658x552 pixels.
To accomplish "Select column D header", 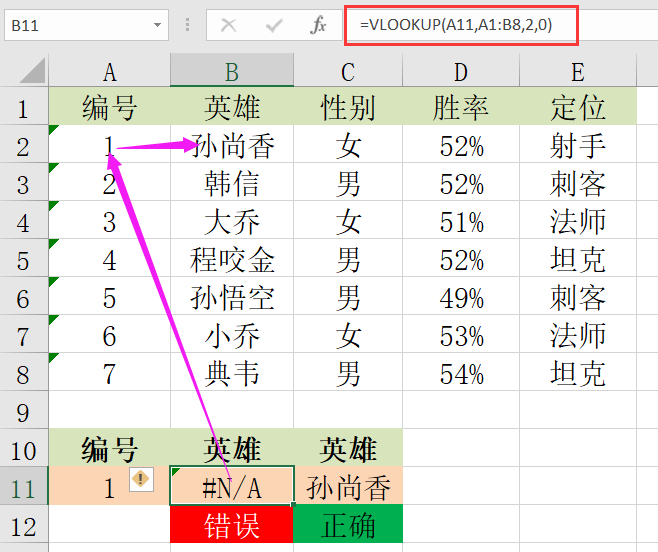I will pos(461,71).
